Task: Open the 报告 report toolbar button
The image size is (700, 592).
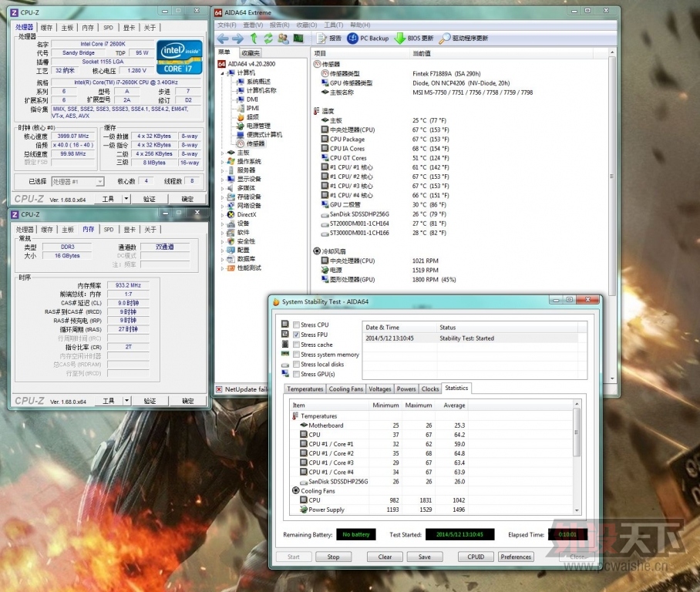Action: tap(329, 39)
